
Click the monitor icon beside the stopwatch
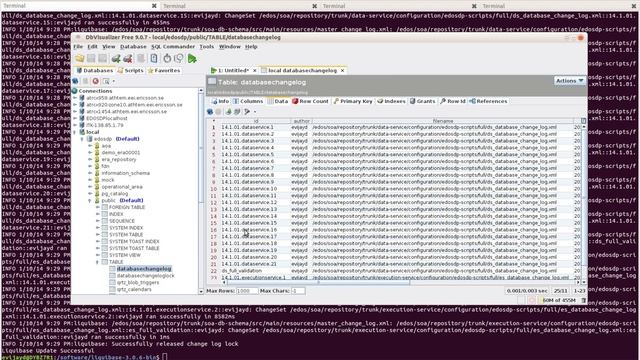tap(178, 59)
